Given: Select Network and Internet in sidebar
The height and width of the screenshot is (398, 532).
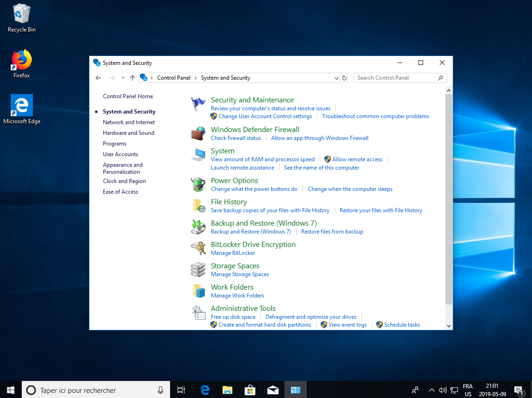Looking at the screenshot, I should (x=129, y=122).
